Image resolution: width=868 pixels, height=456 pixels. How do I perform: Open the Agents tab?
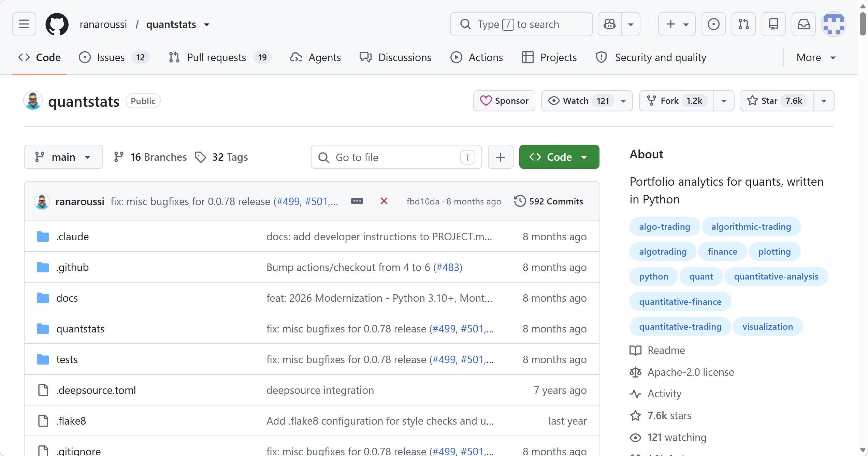click(315, 57)
